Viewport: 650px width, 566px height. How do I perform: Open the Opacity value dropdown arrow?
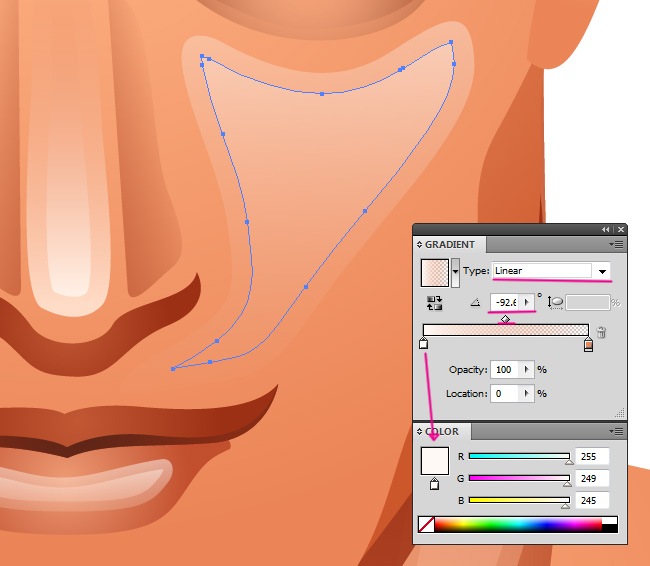click(527, 369)
